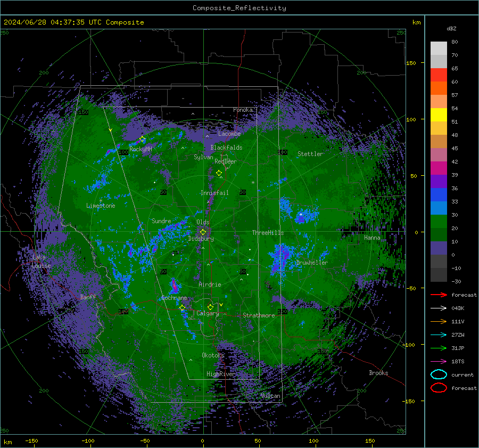Screen dimensions: 479x448
Task: Click the Blackfalds label
Action: 226,148
